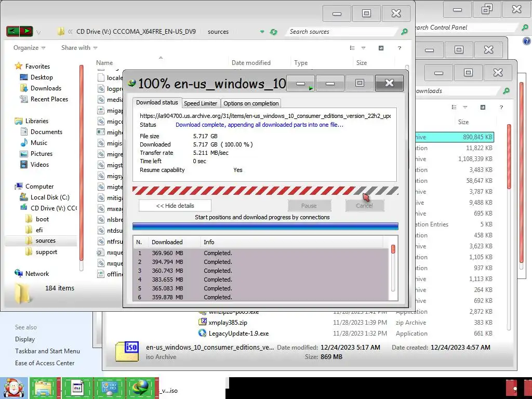
Task: Open the help icon in sources window
Action: click(400, 48)
